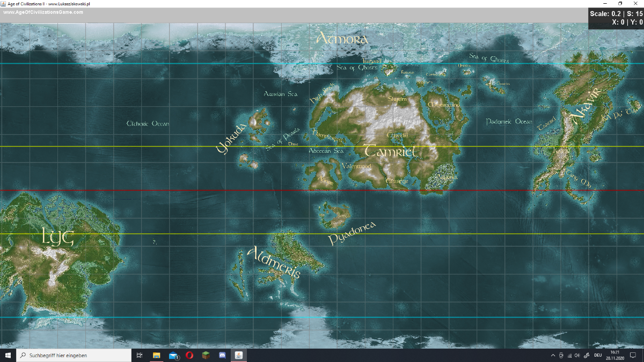Click the Padomeic Ocean label
This screenshot has height=362, width=644.
tap(509, 122)
